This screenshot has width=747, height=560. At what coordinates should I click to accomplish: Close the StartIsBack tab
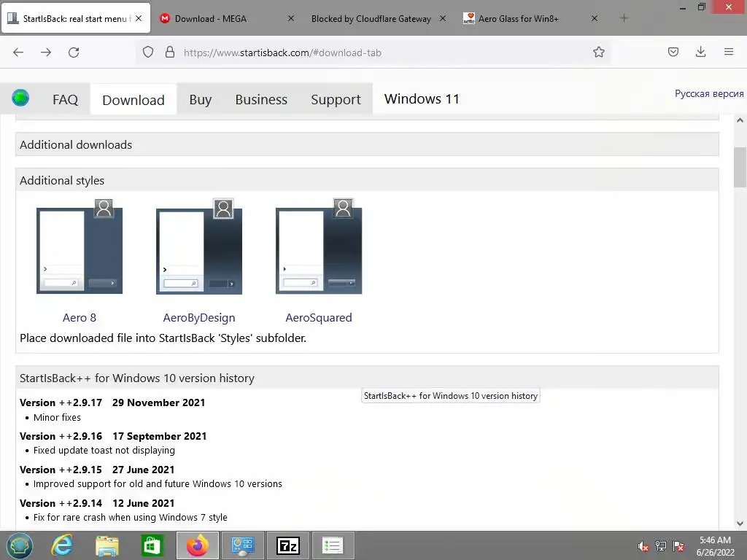click(x=139, y=18)
